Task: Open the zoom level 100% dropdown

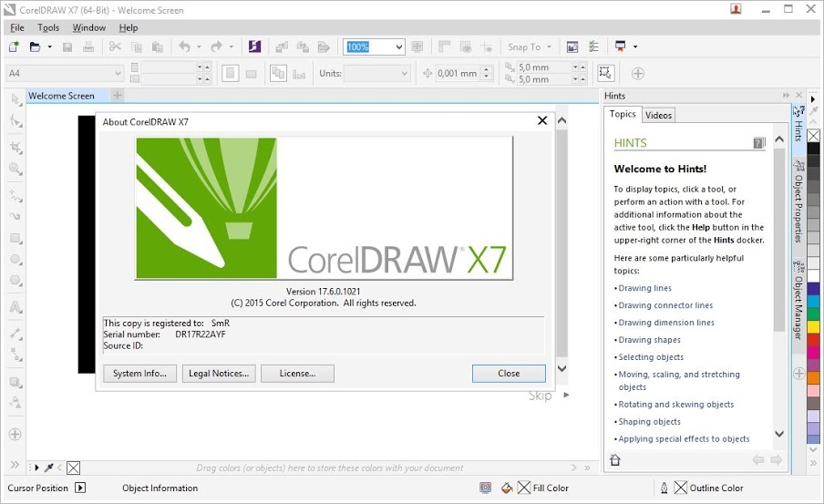Action: [x=399, y=46]
